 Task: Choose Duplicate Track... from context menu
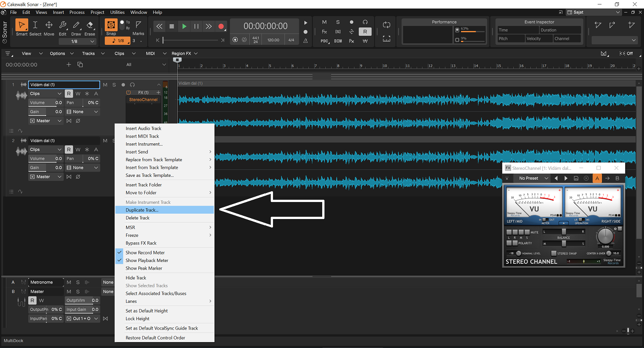click(x=142, y=210)
